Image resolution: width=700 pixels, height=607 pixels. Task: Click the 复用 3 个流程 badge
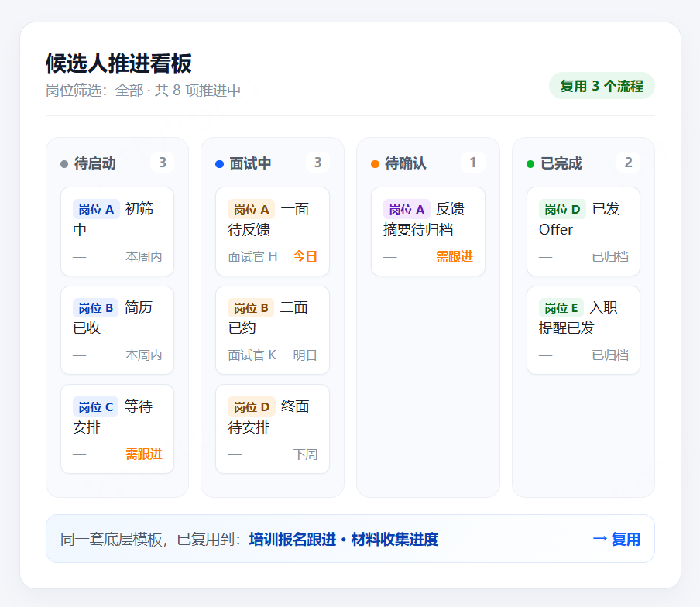coord(602,86)
